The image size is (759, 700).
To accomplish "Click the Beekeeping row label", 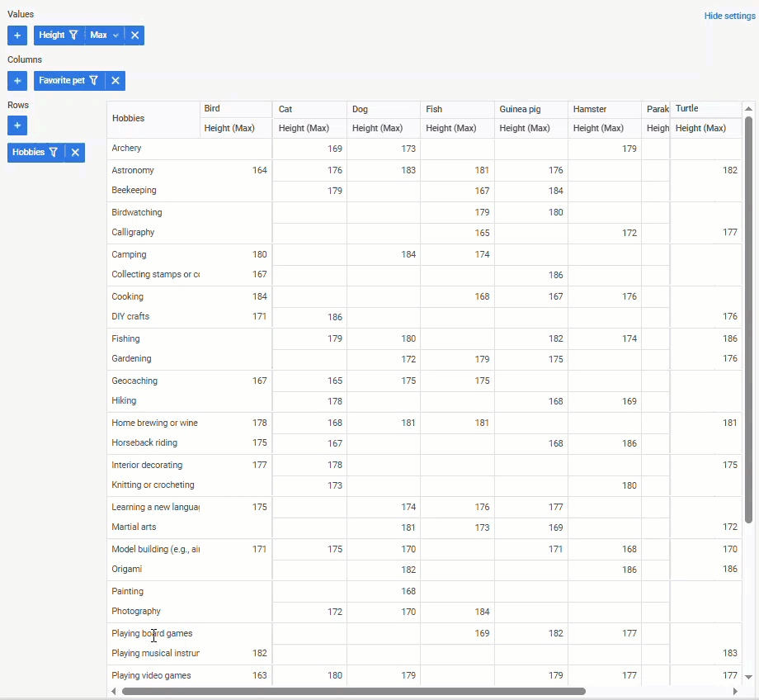I will click(x=134, y=190).
